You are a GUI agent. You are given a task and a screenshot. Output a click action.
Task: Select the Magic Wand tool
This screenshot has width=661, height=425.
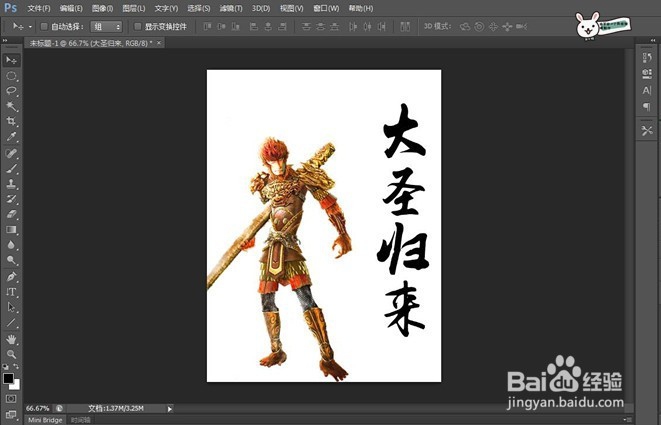pyautogui.click(x=11, y=106)
